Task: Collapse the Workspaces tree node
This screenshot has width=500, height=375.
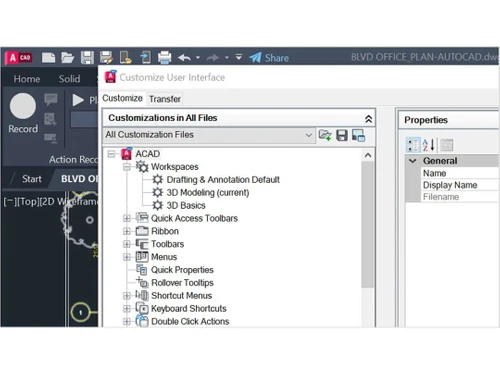Action: (127, 167)
